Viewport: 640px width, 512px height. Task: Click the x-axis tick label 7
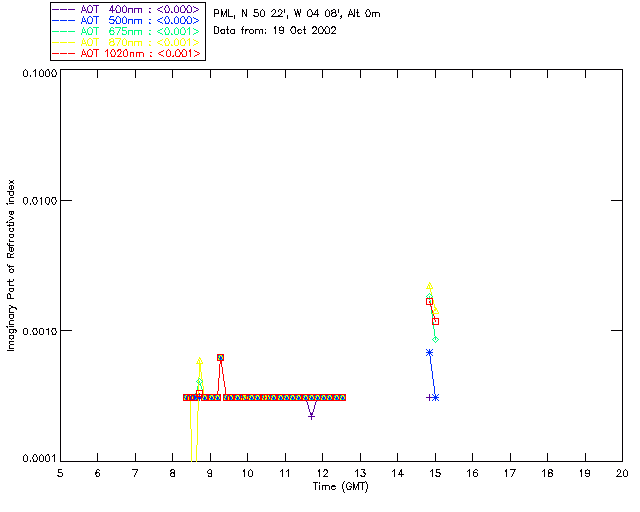pyautogui.click(x=135, y=473)
